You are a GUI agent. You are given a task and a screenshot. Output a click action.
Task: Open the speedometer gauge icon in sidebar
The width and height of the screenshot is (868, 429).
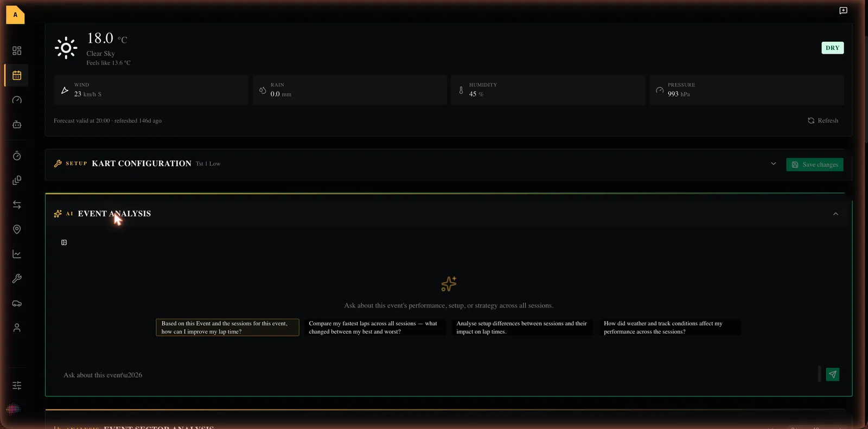(x=17, y=100)
